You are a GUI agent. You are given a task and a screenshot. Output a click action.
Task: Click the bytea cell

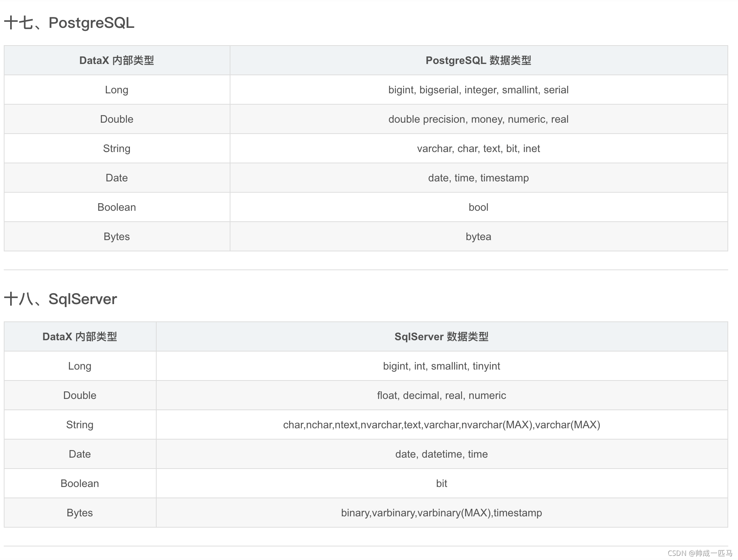(x=478, y=237)
